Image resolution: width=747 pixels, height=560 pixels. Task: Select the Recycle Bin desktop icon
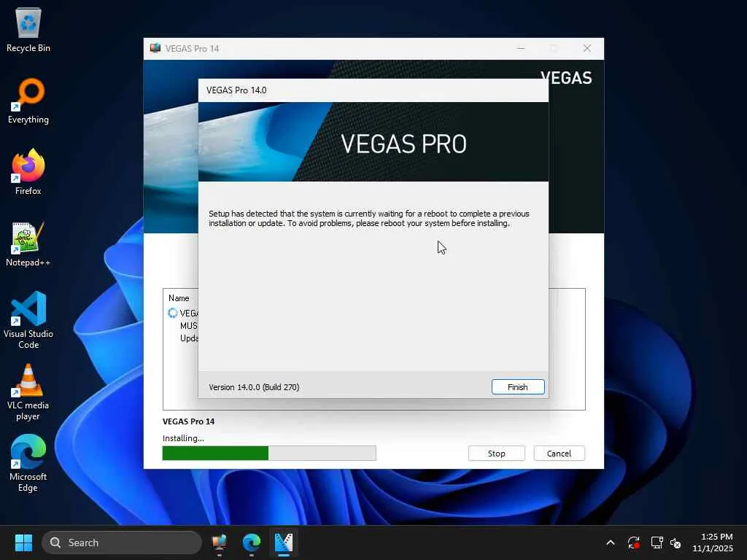[x=28, y=30]
